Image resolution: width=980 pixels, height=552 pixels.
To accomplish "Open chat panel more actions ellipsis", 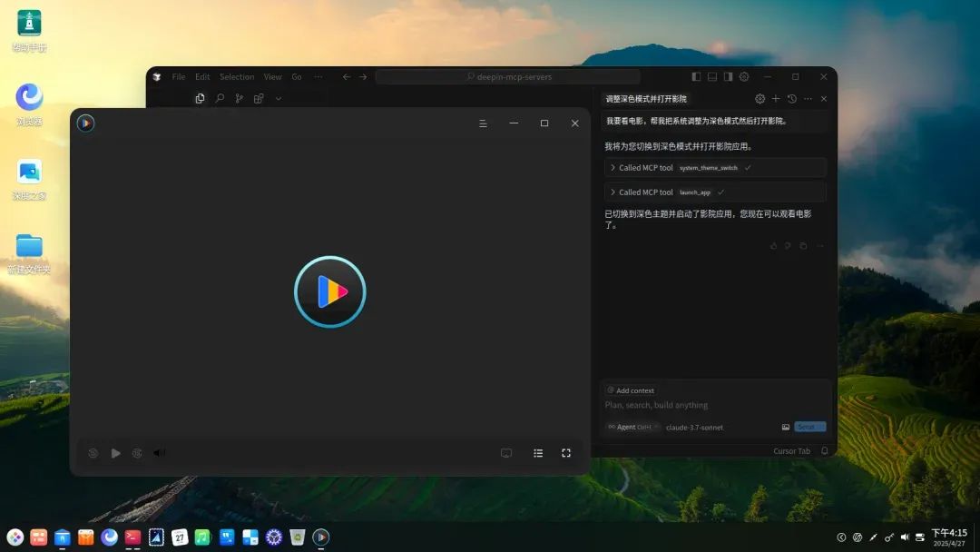I will click(808, 99).
